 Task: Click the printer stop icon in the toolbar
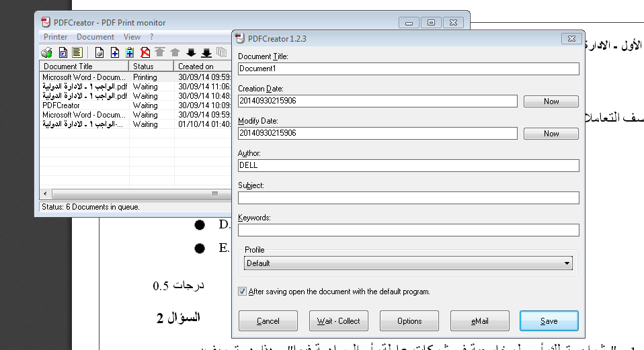(x=47, y=52)
